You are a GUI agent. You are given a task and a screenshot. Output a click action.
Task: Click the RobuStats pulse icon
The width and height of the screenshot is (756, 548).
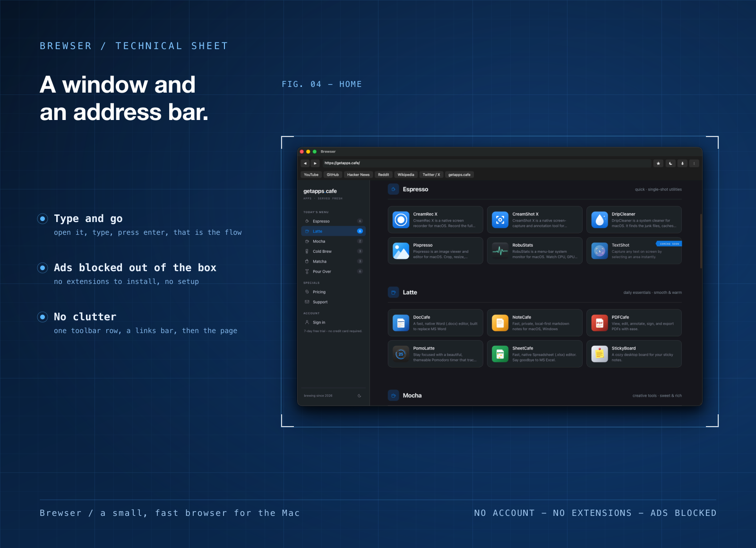tap(500, 251)
